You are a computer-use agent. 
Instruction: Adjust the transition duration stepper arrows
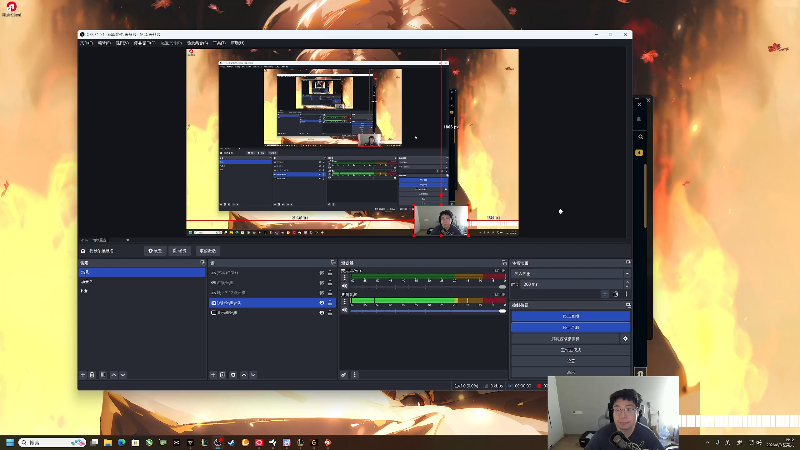pos(627,284)
